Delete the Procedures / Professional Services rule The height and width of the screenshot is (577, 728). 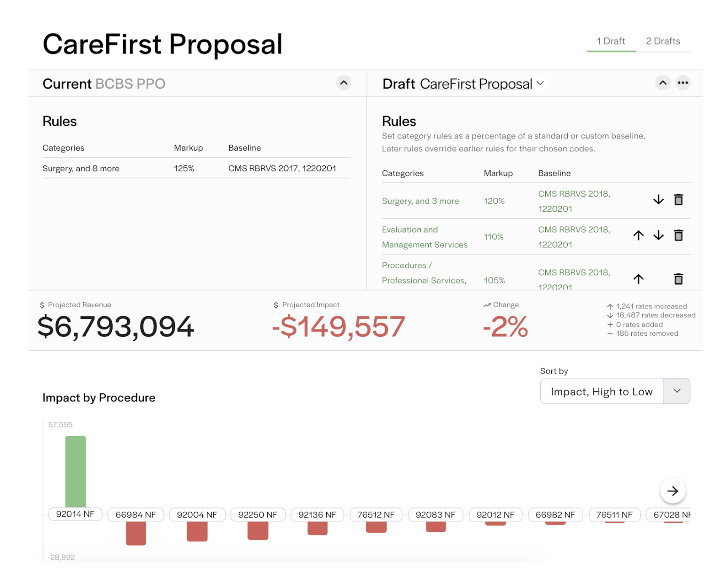pyautogui.click(x=679, y=279)
